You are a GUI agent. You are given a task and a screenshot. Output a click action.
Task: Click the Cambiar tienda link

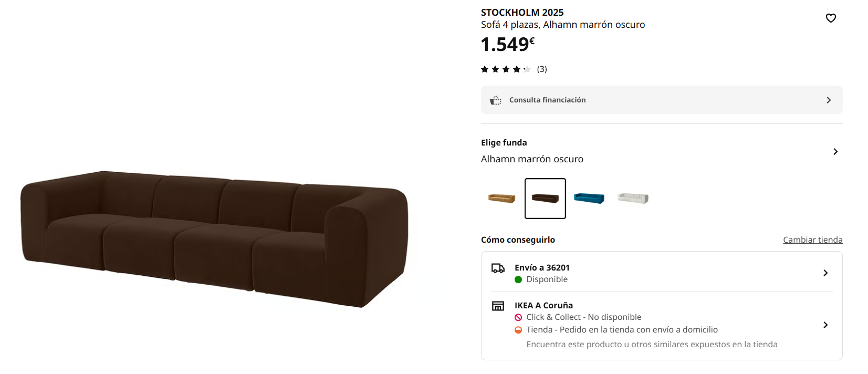coord(812,240)
